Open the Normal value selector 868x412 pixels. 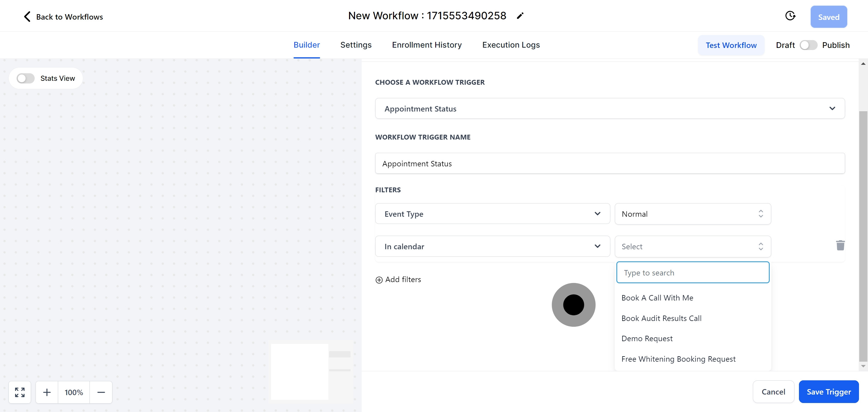[693, 214]
